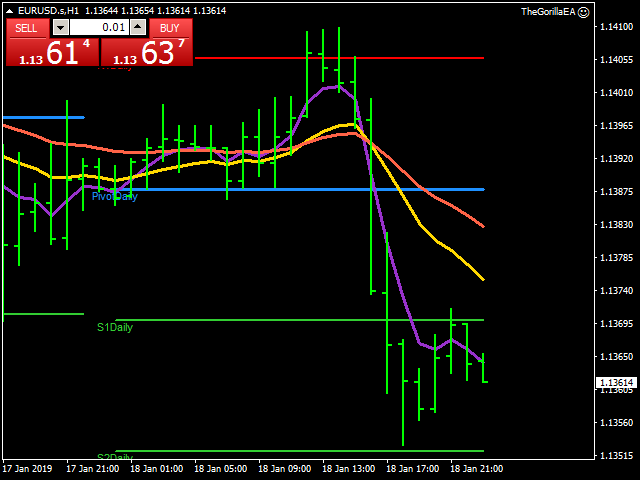
Task: Click the 18 Jan 05:00 time label
Action: point(220,469)
